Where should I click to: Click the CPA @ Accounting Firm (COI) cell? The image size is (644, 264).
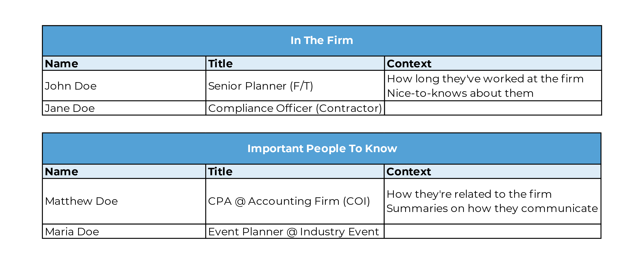295,201
